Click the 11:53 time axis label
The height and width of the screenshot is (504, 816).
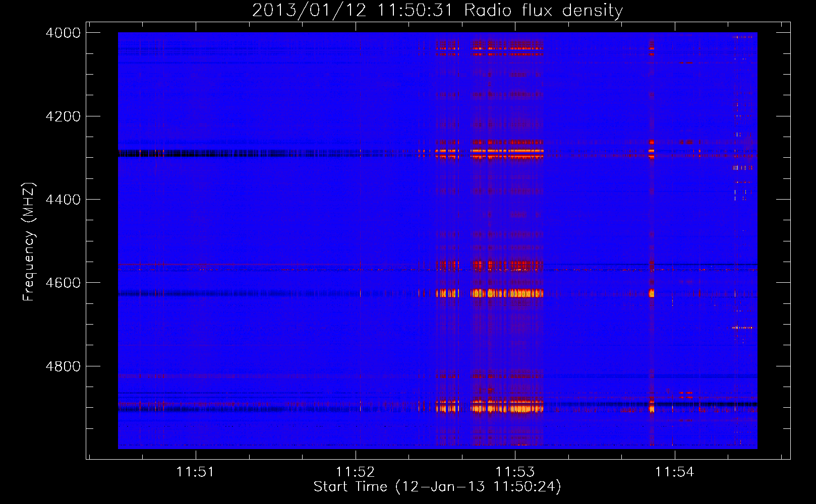[515, 472]
